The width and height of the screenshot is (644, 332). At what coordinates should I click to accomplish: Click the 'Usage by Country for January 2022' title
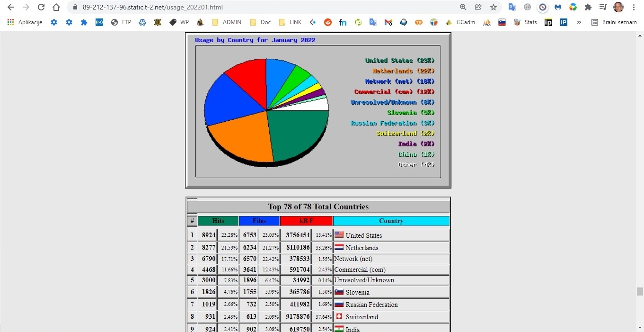coord(255,40)
